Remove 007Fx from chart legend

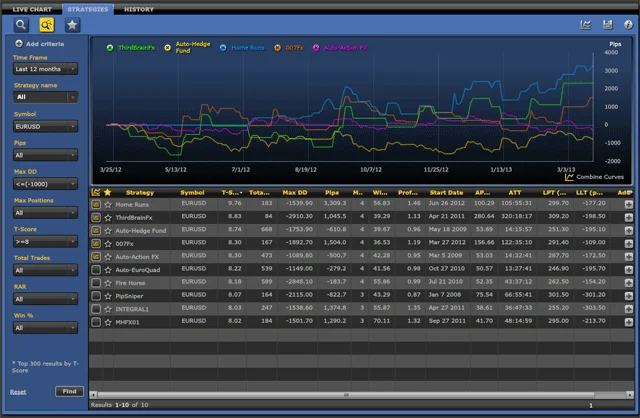tap(278, 48)
